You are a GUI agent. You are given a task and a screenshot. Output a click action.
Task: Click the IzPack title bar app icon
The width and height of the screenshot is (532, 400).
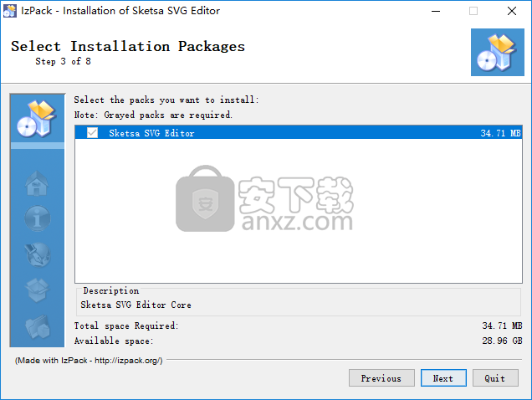10,11
